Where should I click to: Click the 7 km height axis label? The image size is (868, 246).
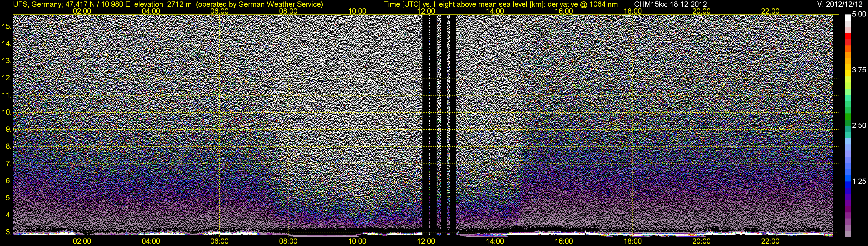[x=8, y=164]
